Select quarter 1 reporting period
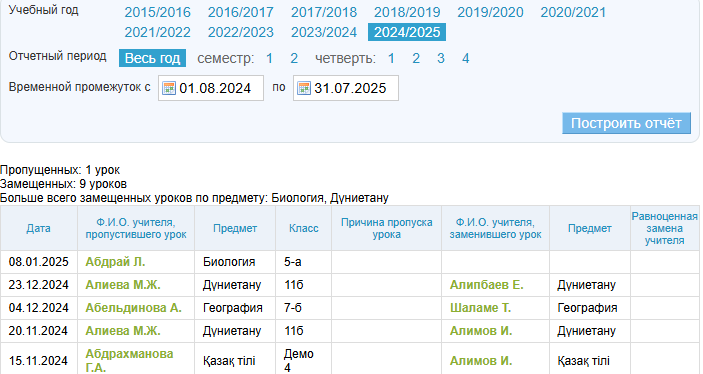Screen dimensions: 703x374 coord(391,58)
